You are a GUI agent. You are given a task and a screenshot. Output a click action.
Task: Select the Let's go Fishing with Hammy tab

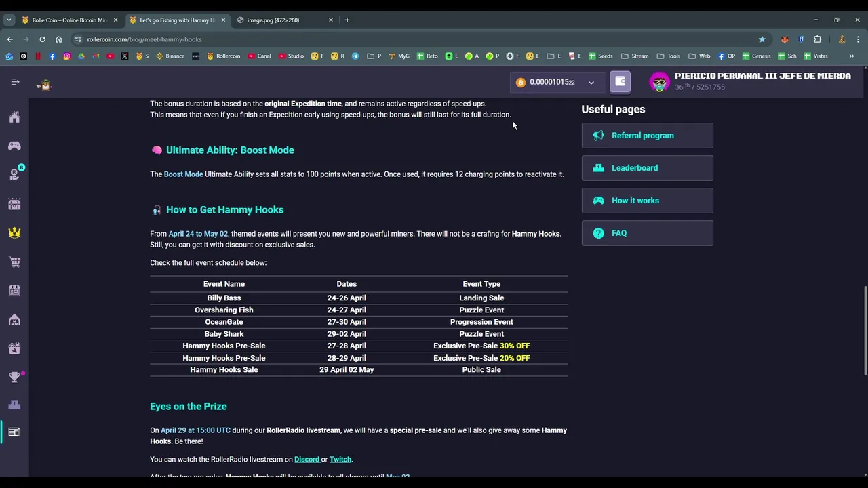(x=178, y=20)
